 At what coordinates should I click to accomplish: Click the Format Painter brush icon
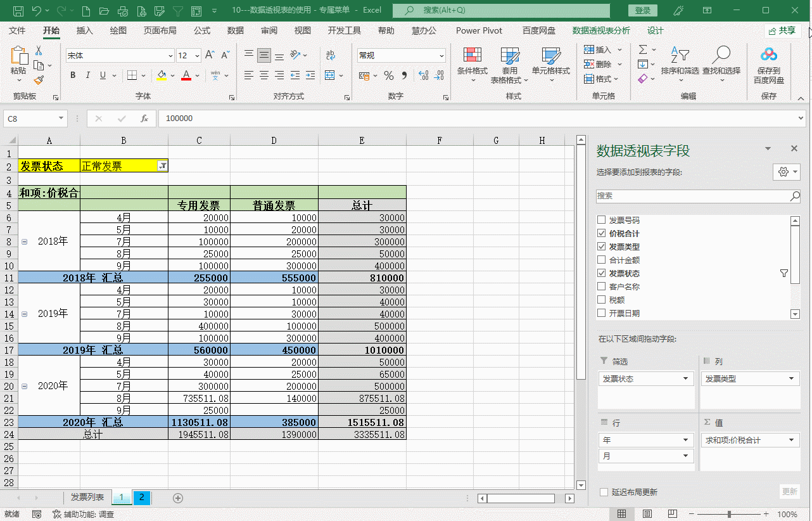[39, 80]
